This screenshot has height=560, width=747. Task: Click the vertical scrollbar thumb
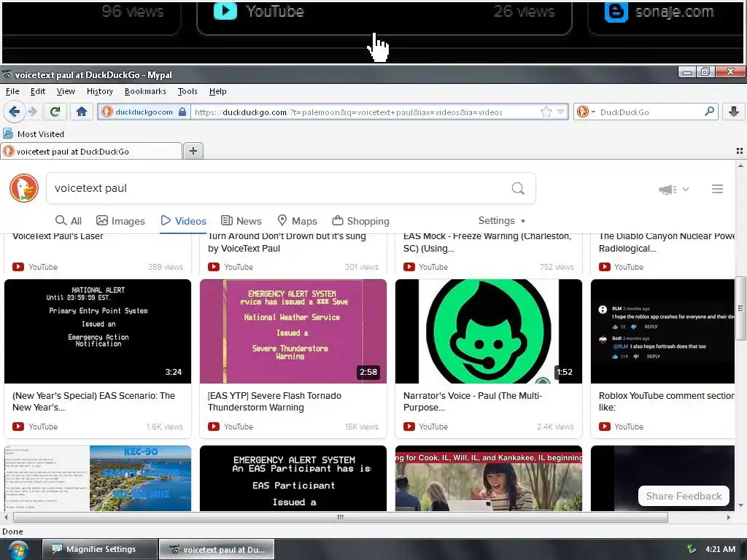[741, 308]
